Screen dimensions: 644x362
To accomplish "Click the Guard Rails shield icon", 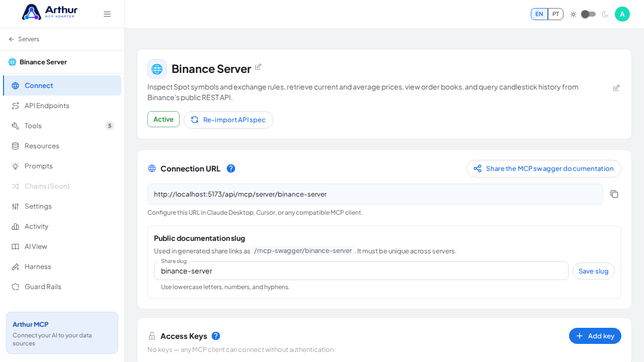I will [x=16, y=287].
